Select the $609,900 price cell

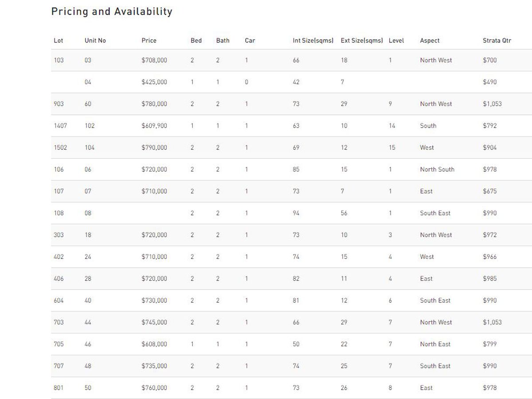click(x=154, y=126)
